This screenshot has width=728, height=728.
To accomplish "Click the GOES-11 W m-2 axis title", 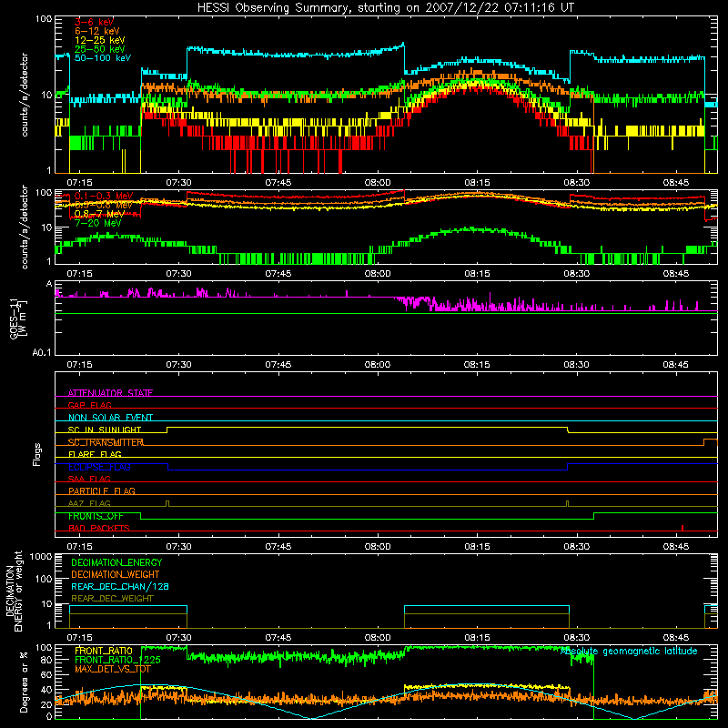I will [18, 319].
